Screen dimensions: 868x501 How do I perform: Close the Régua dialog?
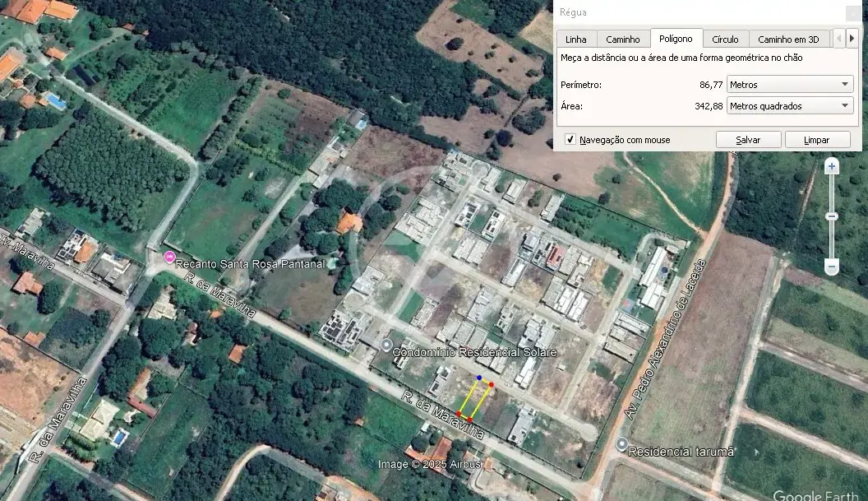click(853, 12)
